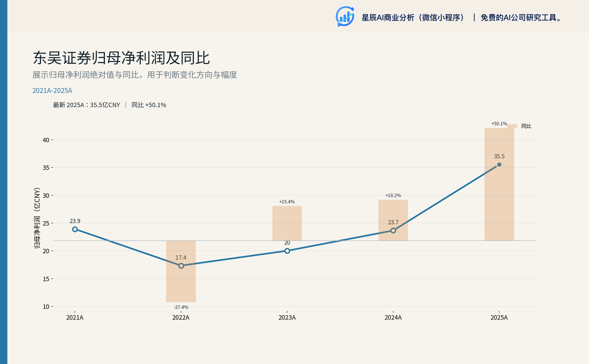
Task: Click the period label 2021A-2025A
Action: click(52, 91)
